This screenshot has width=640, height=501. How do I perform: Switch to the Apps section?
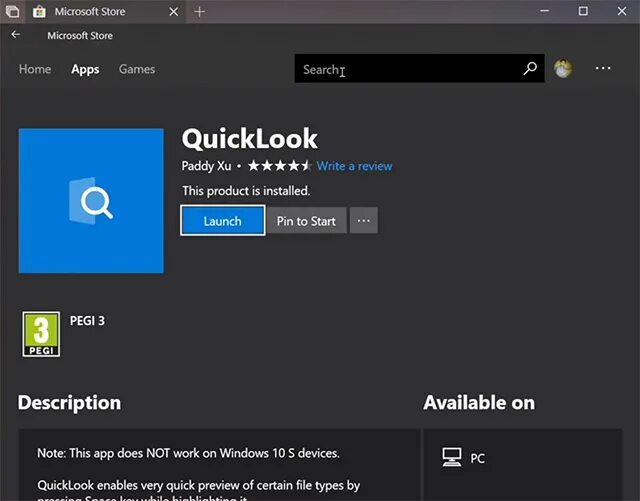[85, 69]
